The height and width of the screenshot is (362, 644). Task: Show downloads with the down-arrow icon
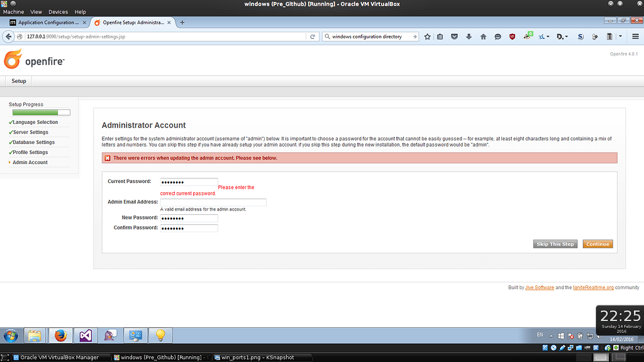pyautogui.click(x=469, y=36)
